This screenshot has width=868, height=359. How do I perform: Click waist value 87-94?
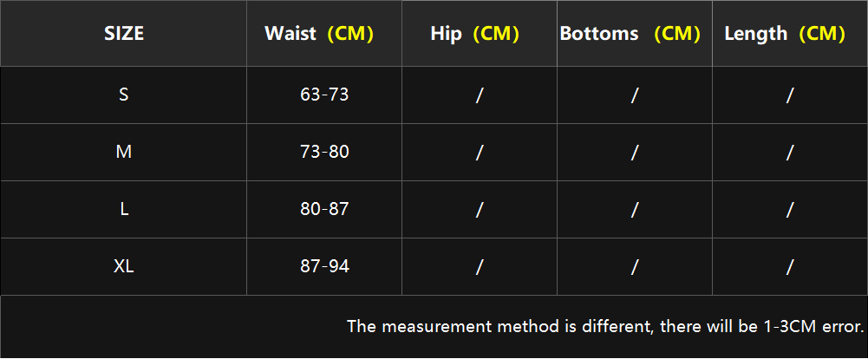324,266
